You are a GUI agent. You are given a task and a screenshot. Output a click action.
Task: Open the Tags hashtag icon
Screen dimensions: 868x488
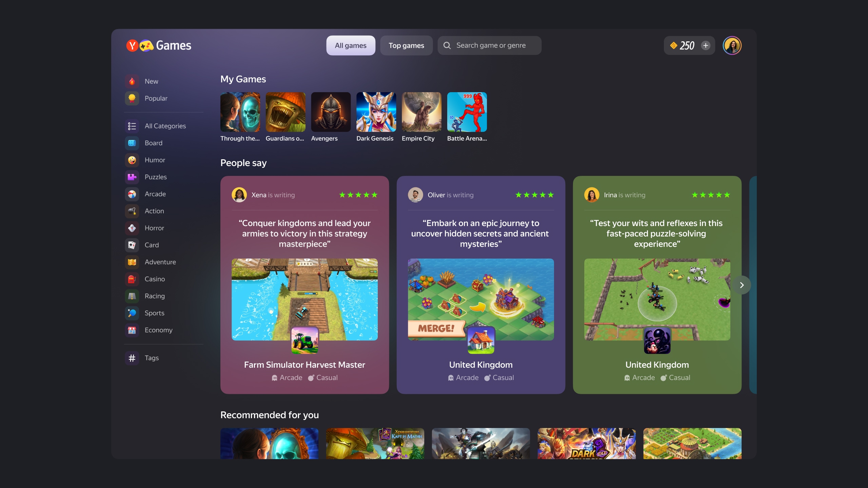coord(132,358)
